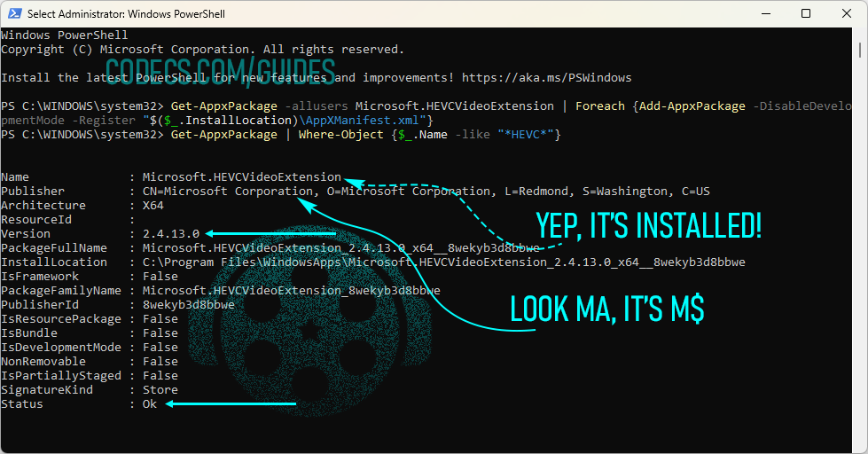Click the InstallLocation path value
This screenshot has width=868, height=454.
click(444, 262)
